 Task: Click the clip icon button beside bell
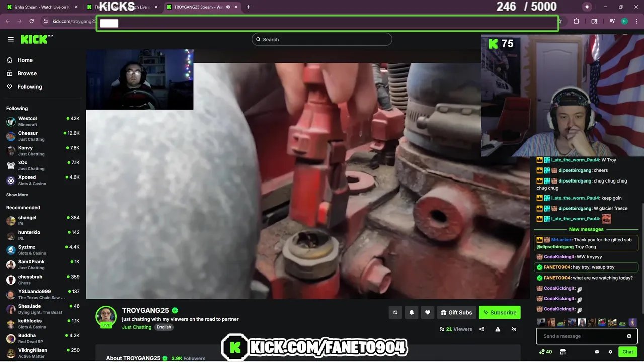pos(395,312)
